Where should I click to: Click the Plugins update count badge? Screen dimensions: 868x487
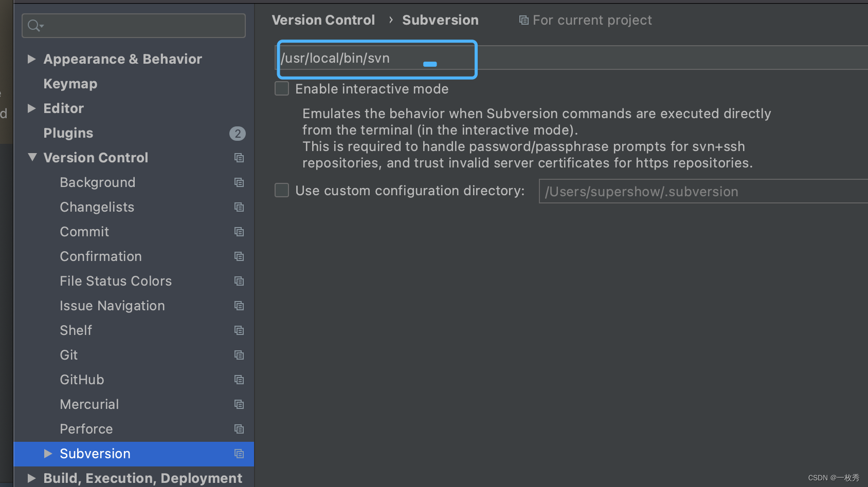(237, 134)
